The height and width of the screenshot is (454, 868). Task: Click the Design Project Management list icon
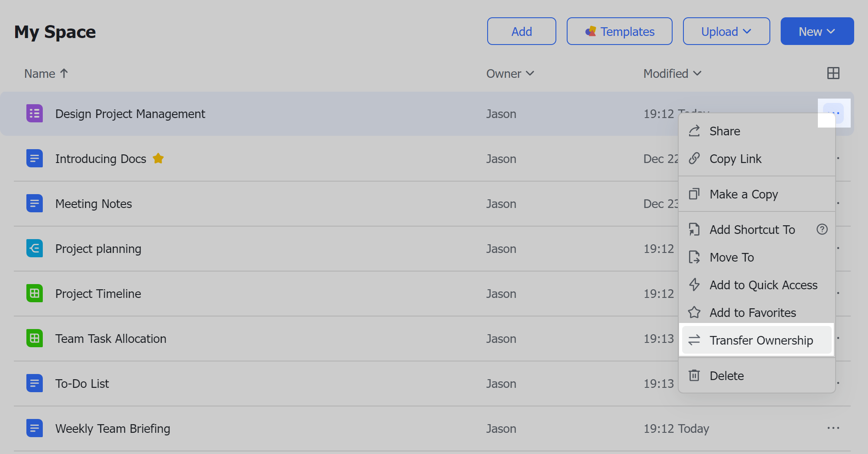point(35,114)
